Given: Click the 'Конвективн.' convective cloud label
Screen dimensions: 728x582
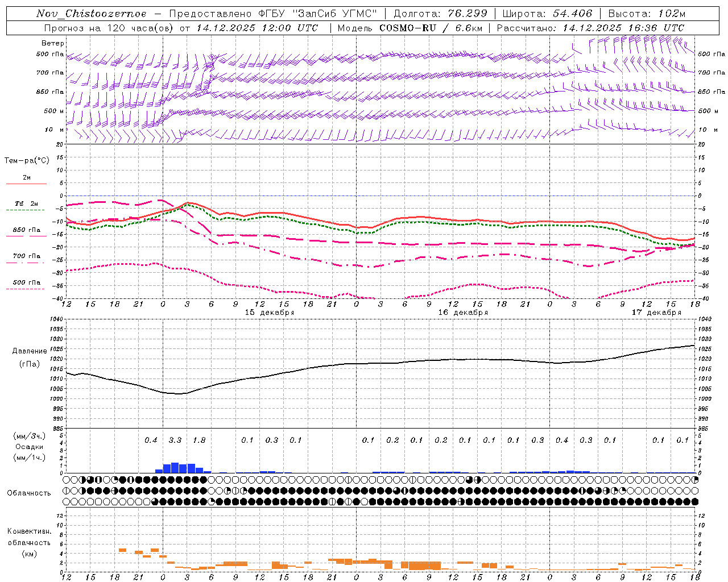Looking at the screenshot, I should pyautogui.click(x=29, y=531).
